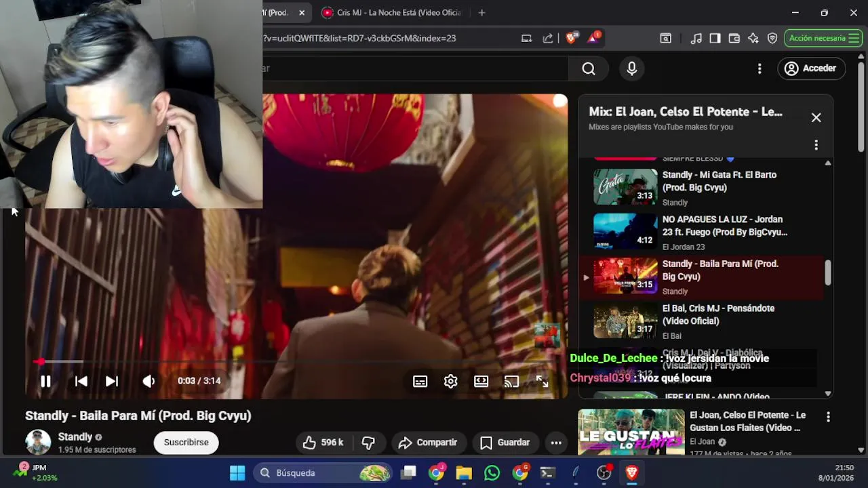Open the media music-note control
The height and width of the screenshot is (488, 868).
click(696, 39)
